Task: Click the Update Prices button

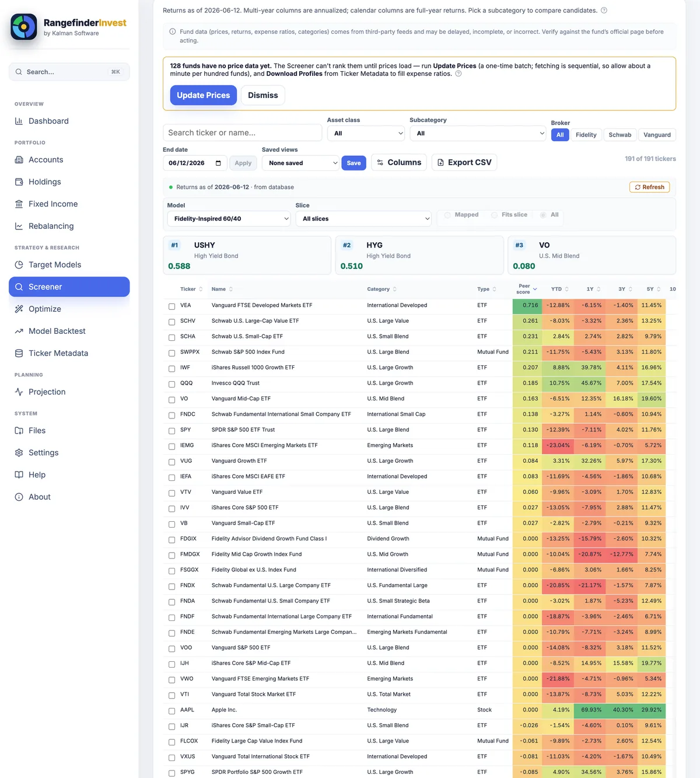Action: click(204, 95)
